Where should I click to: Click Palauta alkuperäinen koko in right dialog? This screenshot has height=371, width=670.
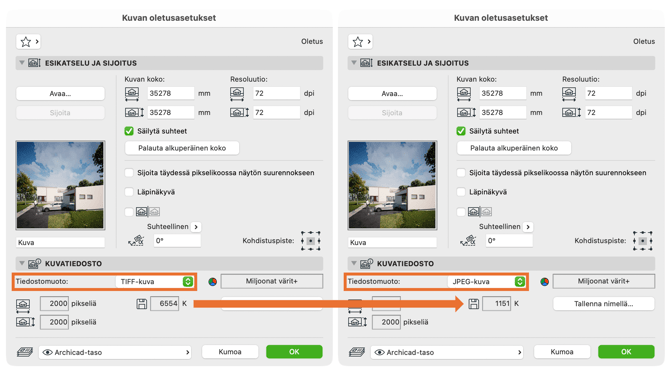point(514,148)
